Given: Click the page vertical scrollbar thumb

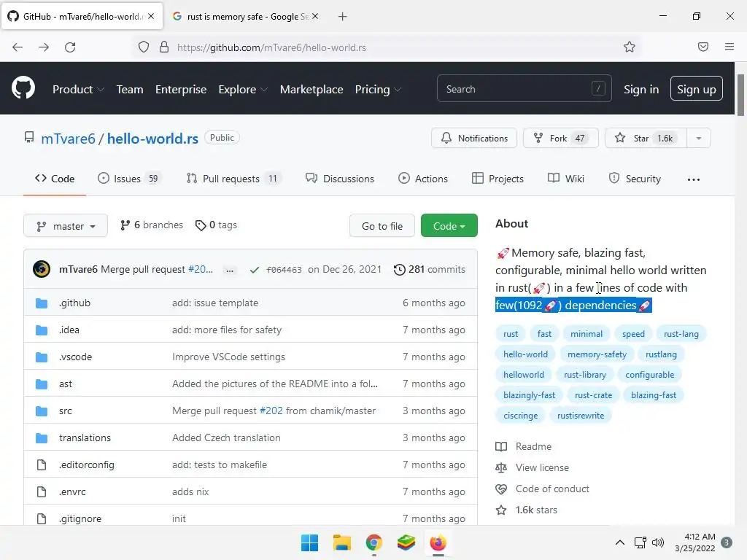Looking at the screenshot, I should point(740,95).
